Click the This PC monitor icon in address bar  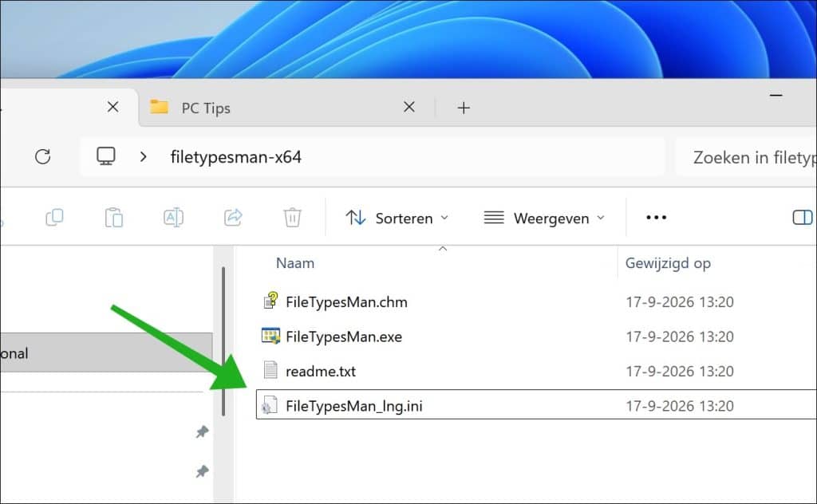106,156
